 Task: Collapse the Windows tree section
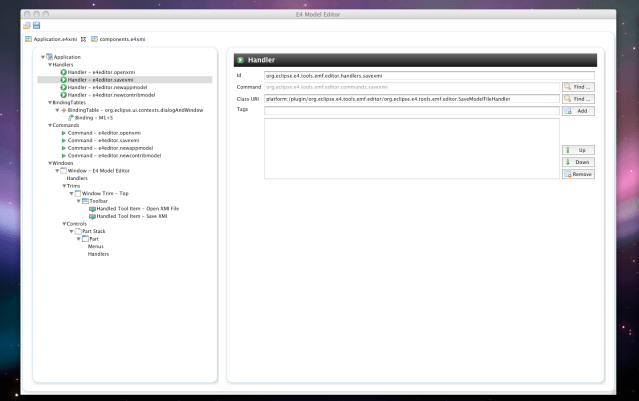pyautogui.click(x=45, y=163)
